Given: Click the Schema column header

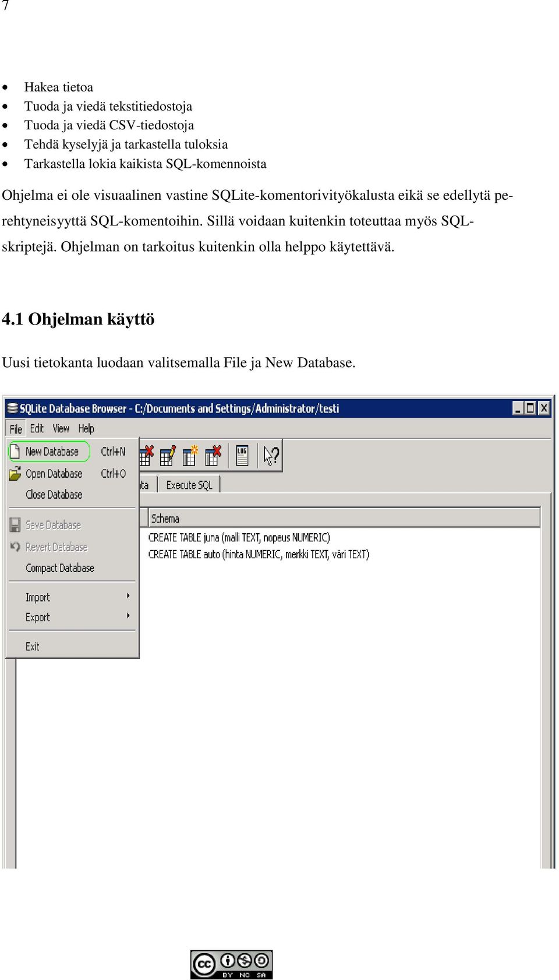Looking at the screenshot, I should click(344, 519).
